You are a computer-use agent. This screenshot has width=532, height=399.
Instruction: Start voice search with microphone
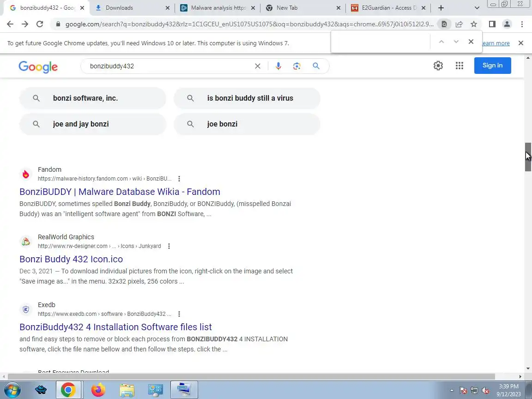278,66
